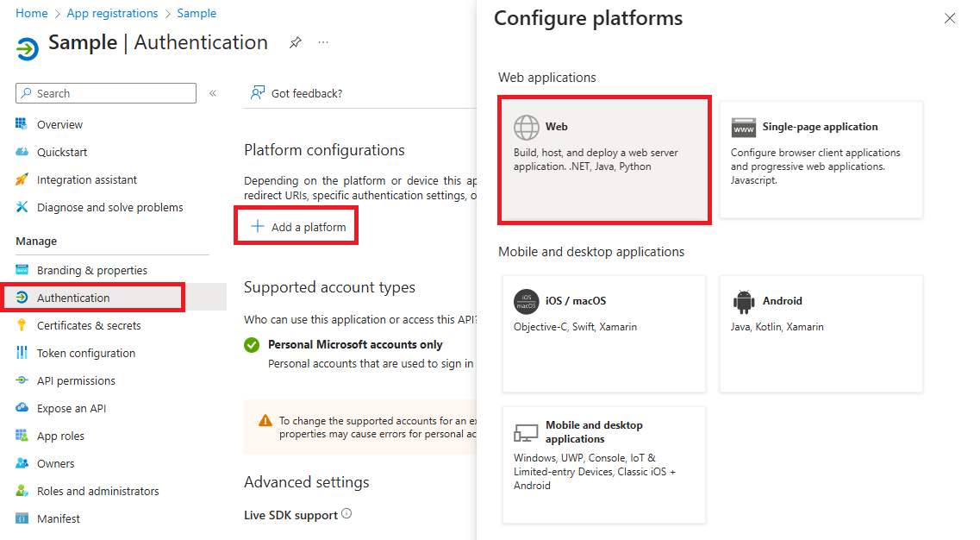Click the Web globe icon
Image resolution: width=980 pixels, height=540 pixels.
coord(527,127)
